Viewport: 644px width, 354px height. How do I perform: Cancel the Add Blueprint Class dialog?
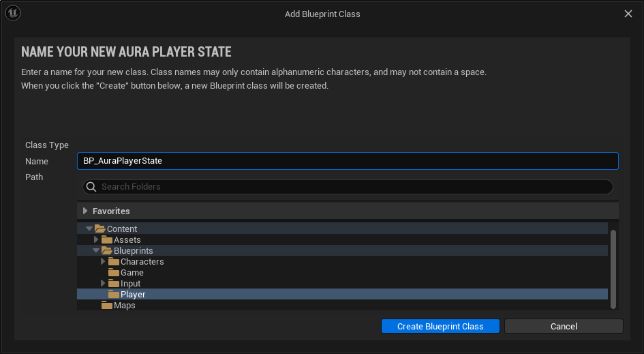(564, 326)
